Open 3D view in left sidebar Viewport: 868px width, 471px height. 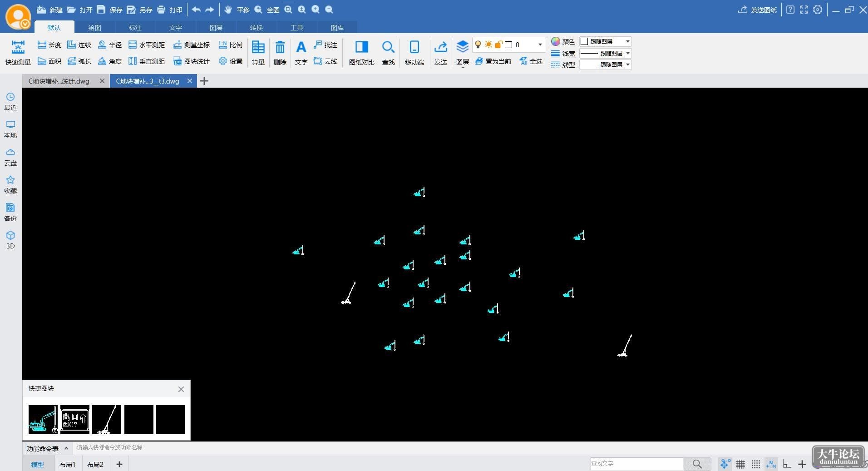(x=10, y=240)
